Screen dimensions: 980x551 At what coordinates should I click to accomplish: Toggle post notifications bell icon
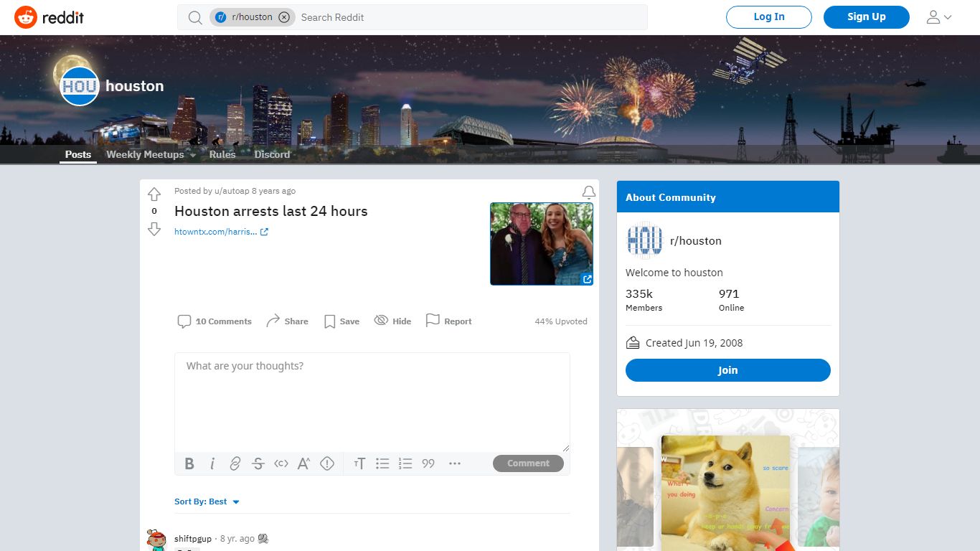point(589,192)
